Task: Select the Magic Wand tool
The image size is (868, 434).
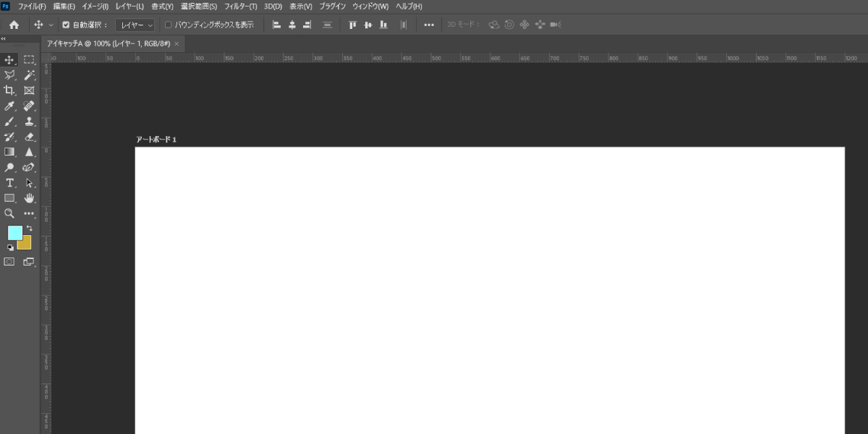Action: pos(29,75)
